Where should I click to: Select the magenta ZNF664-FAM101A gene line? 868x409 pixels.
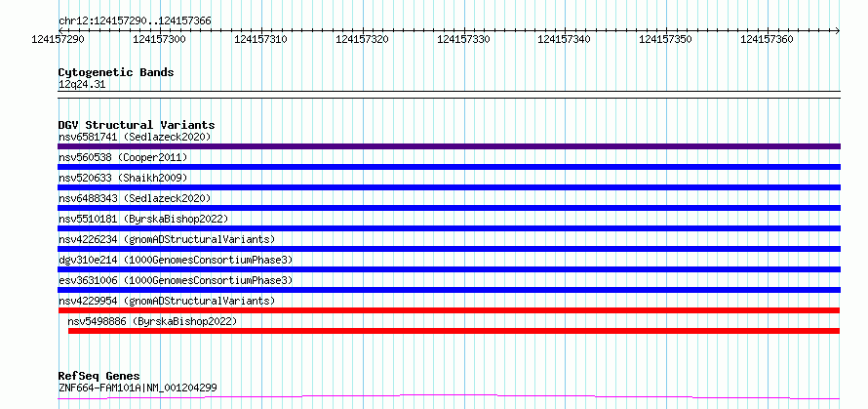449,396
